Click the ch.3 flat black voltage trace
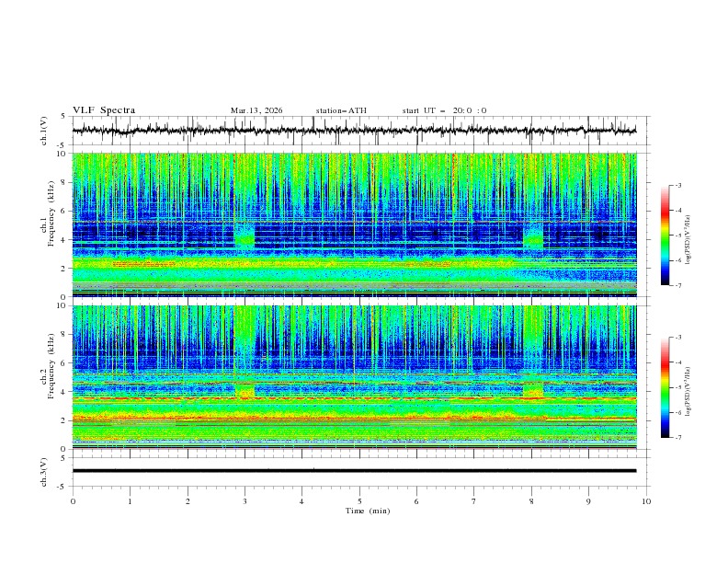 pos(354,471)
